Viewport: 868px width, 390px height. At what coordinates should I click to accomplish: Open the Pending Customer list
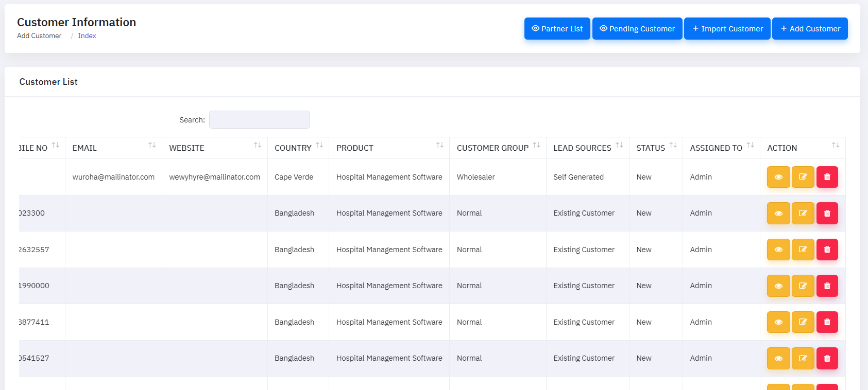click(x=637, y=29)
